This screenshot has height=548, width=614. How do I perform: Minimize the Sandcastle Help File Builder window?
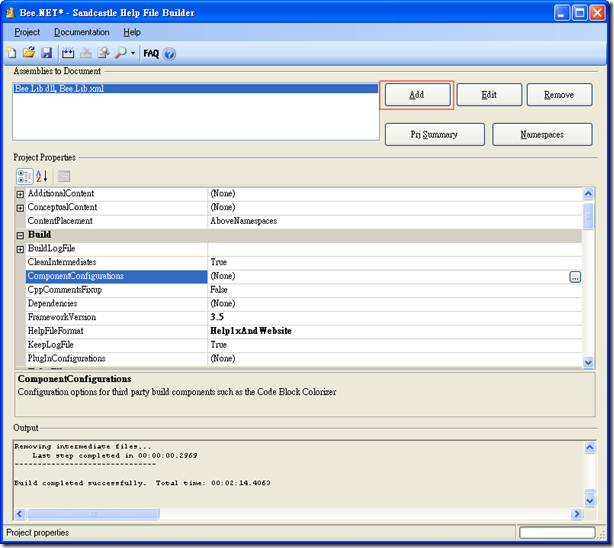coord(562,13)
